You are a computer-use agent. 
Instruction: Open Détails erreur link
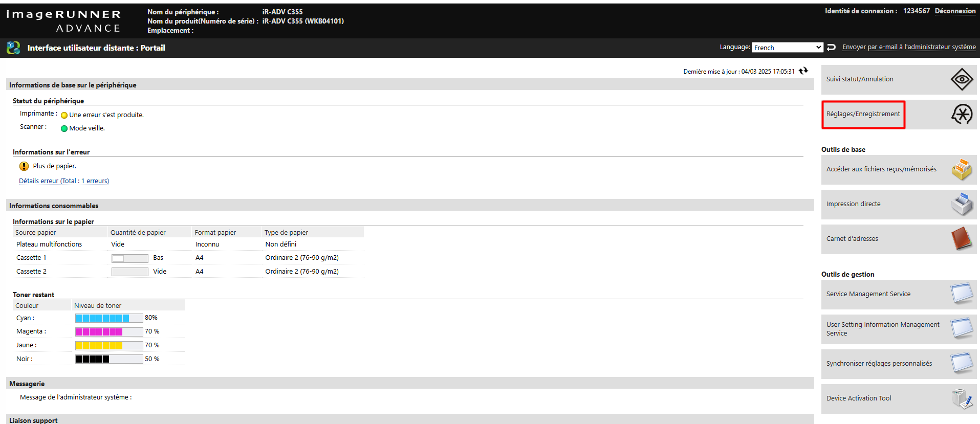tap(64, 181)
